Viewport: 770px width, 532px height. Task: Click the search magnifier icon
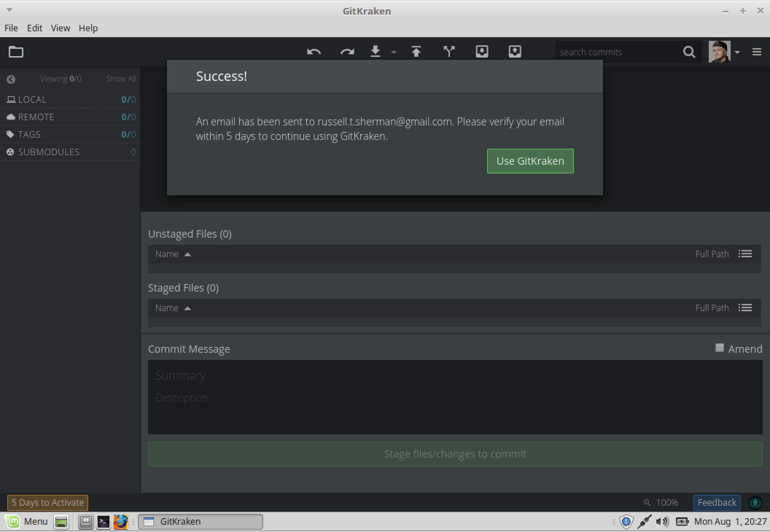click(689, 52)
